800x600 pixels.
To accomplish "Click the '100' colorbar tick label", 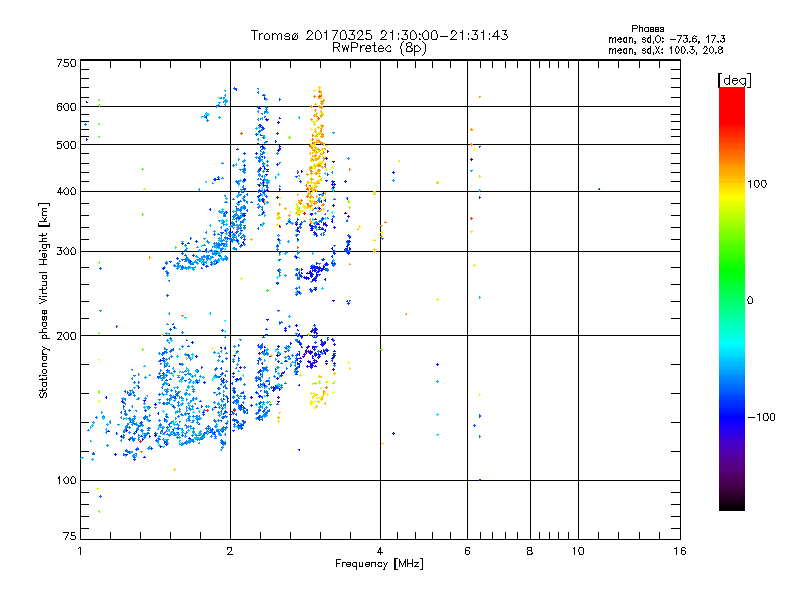I will coord(757,184).
